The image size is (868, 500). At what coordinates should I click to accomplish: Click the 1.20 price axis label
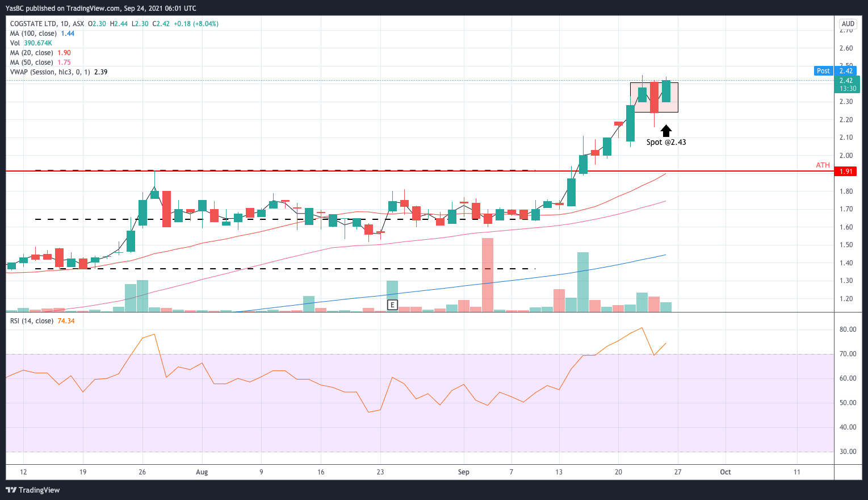pyautogui.click(x=846, y=299)
